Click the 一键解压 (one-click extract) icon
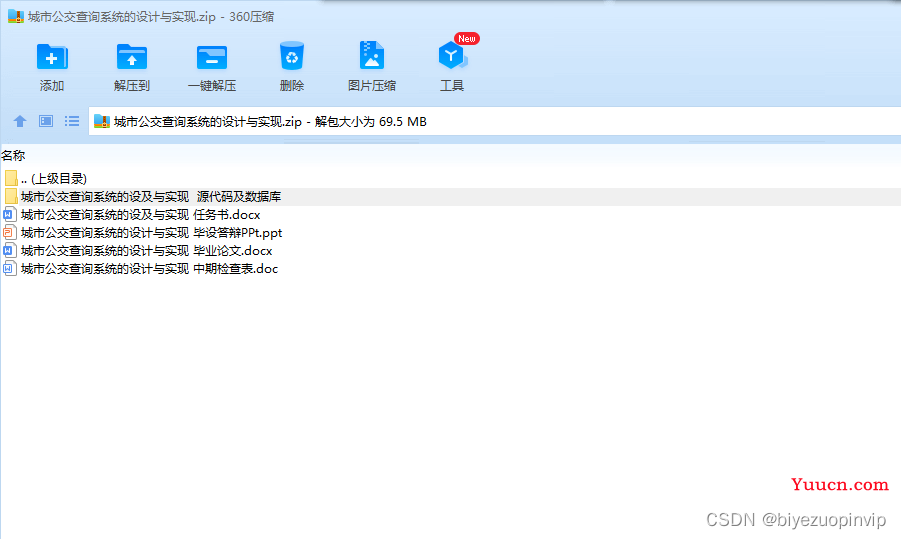901x539 pixels. tap(211, 56)
